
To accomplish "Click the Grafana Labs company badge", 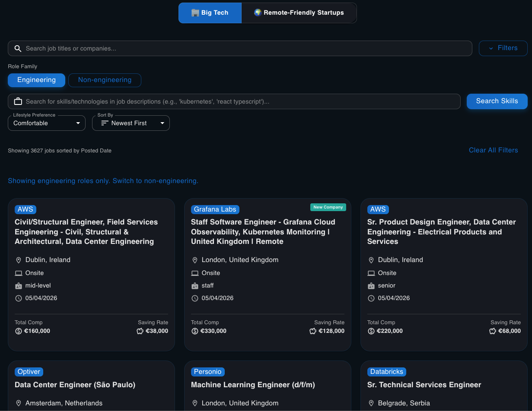I will pyautogui.click(x=215, y=209).
